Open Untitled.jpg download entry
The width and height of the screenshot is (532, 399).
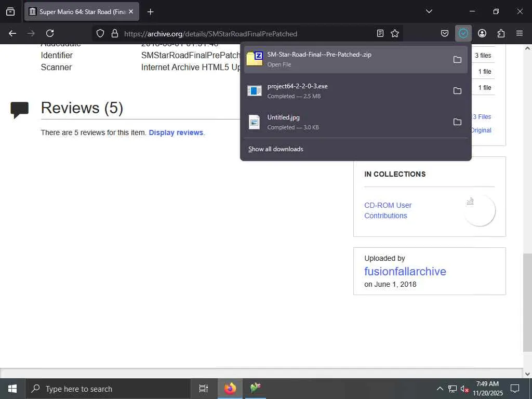click(x=345, y=122)
